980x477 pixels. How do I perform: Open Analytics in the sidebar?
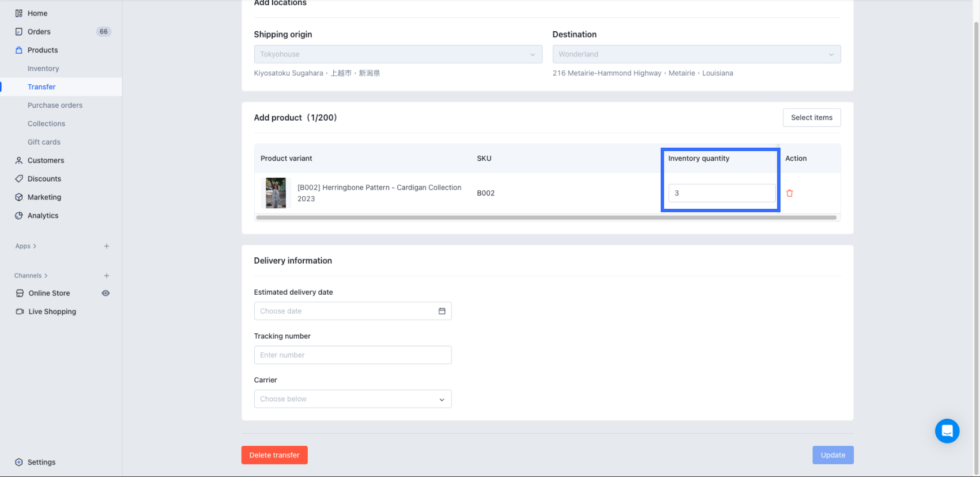point(43,216)
